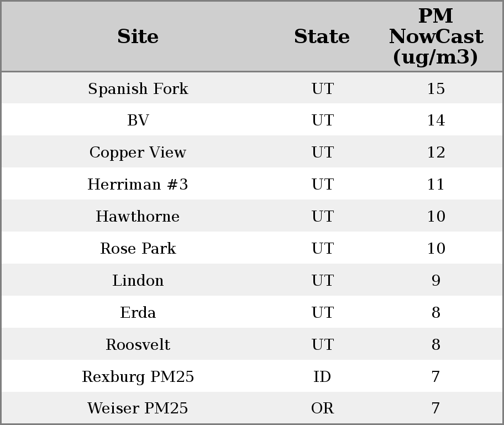Click the ID state cell

(x=322, y=377)
